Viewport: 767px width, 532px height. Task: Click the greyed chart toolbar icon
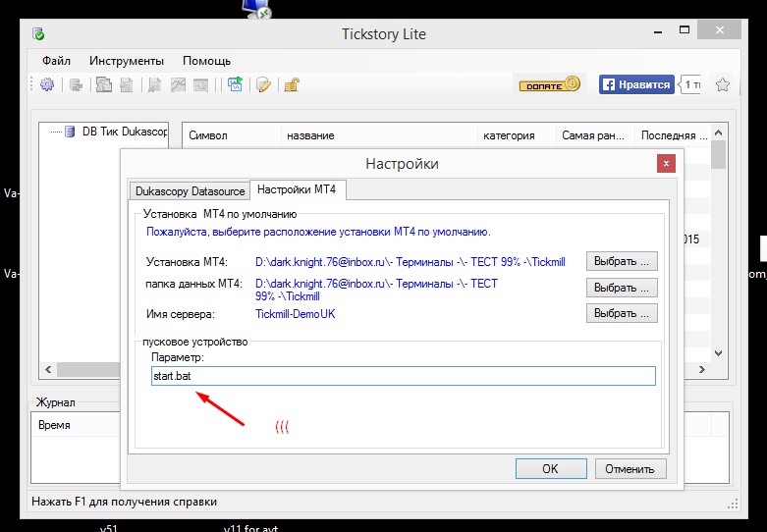178,85
